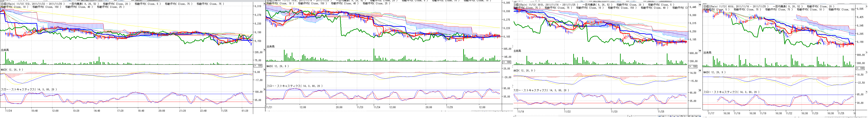
Task: Click 11/22 date marker on 30-minute chart axis
Action: point(567,111)
